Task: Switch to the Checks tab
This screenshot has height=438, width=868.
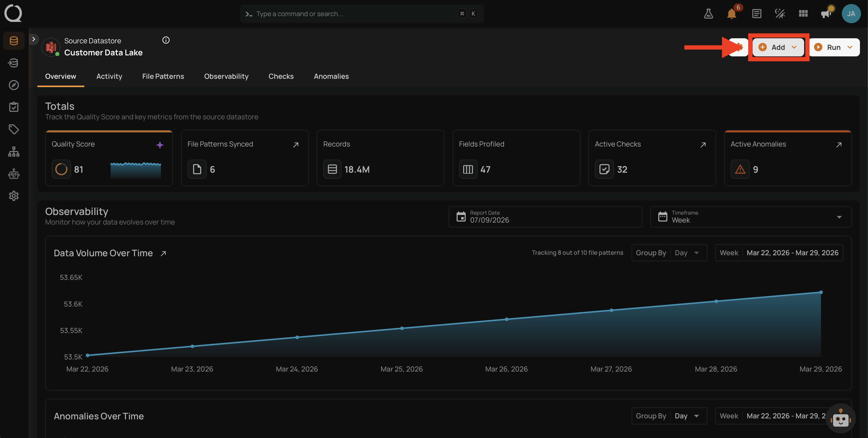Action: coord(281,76)
